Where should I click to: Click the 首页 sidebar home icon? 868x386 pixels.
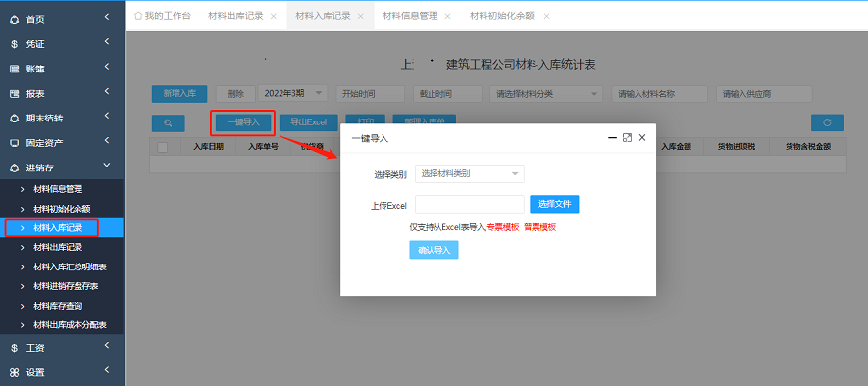pyautogui.click(x=15, y=20)
